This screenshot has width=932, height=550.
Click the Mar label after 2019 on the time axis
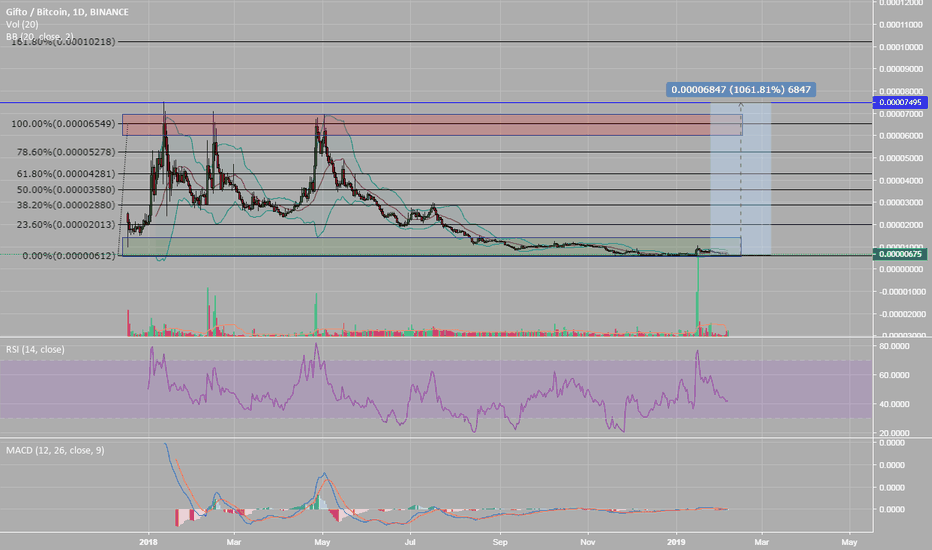click(x=761, y=542)
